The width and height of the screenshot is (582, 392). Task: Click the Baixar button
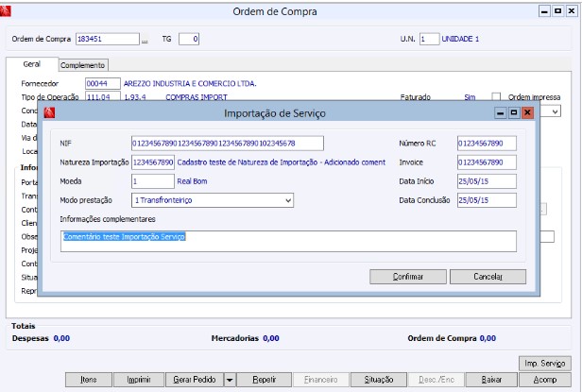491,380
